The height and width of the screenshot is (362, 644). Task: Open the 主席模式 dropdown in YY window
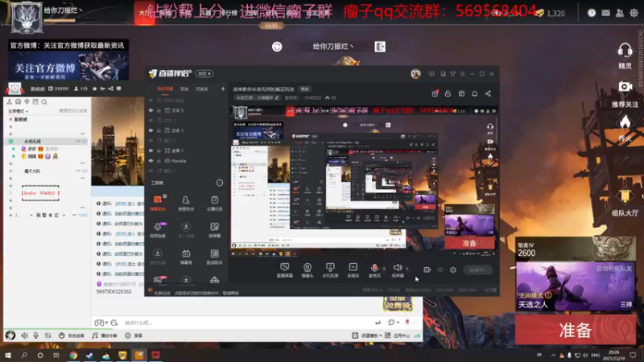point(18,111)
